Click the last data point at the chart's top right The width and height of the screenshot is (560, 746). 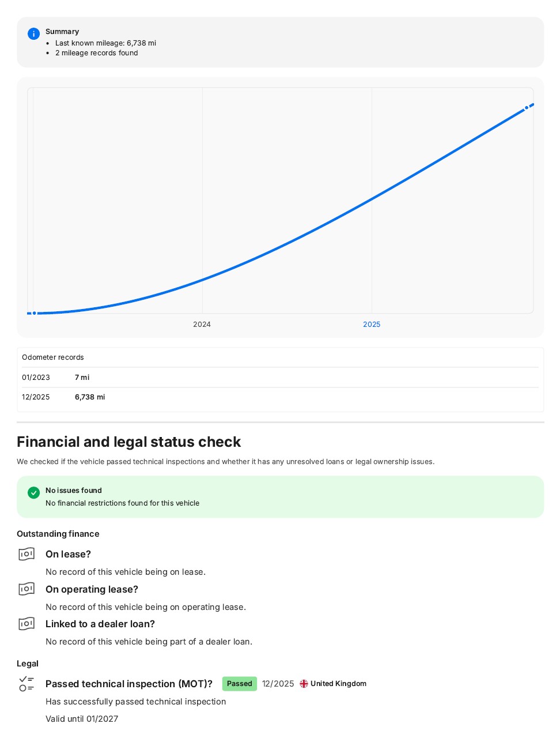pos(527,108)
